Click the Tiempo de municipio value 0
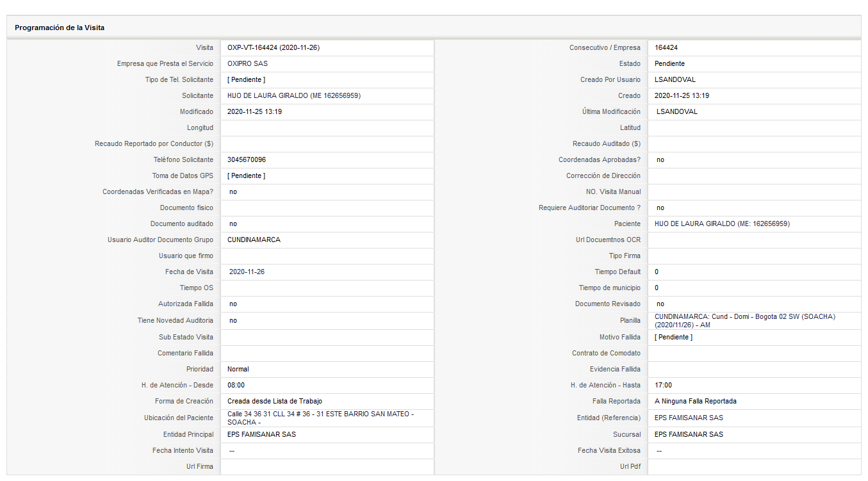 point(657,288)
